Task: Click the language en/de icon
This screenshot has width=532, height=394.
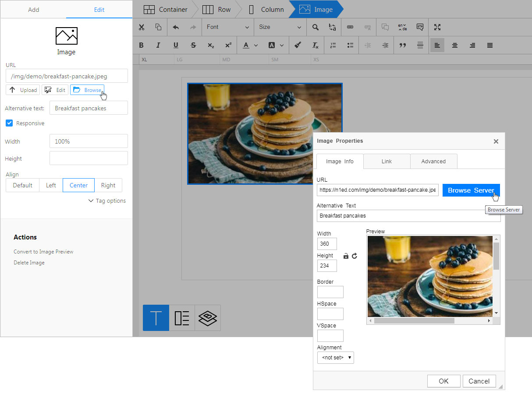Action: point(402,27)
